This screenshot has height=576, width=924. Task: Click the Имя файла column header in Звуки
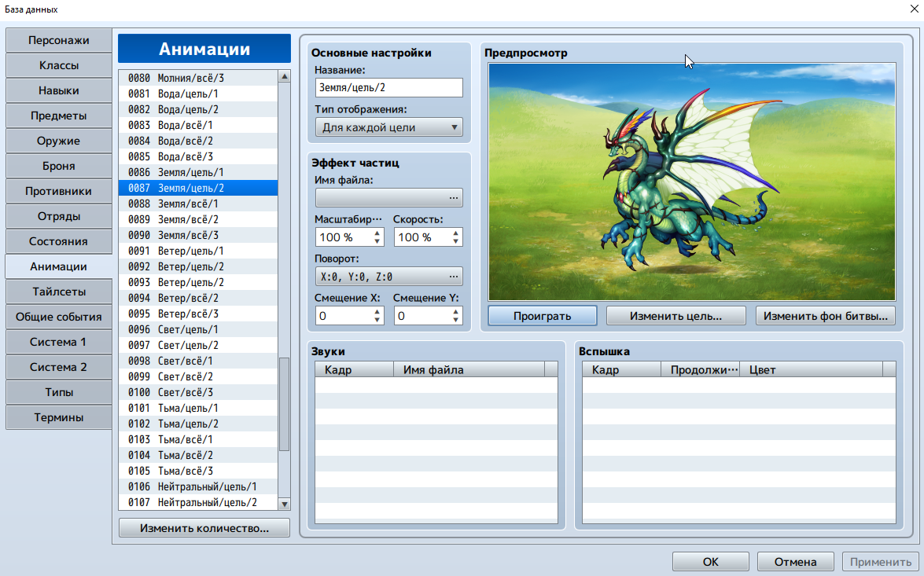click(469, 370)
